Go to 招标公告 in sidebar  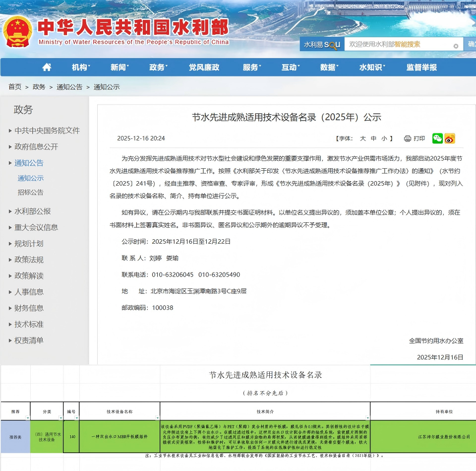click(x=31, y=192)
